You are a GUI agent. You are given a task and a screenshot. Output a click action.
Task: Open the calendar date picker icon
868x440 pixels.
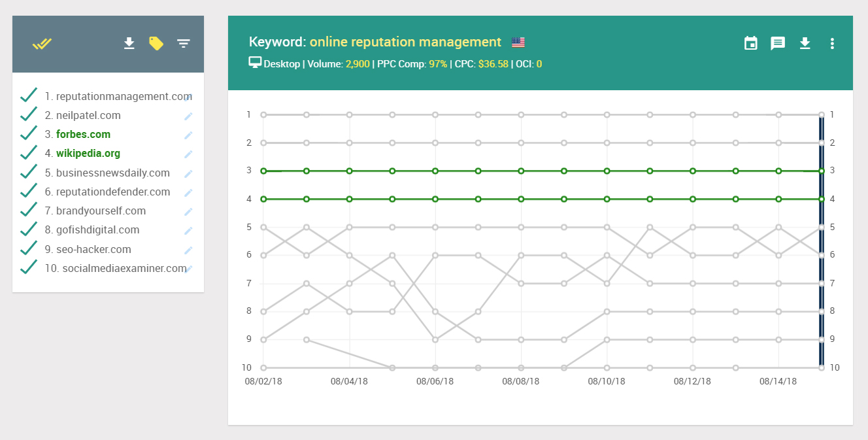click(x=751, y=44)
